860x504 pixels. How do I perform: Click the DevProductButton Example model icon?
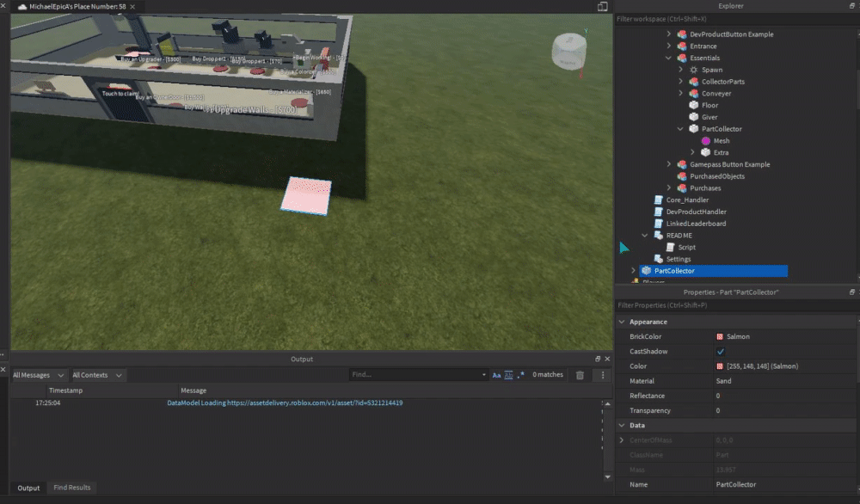682,34
